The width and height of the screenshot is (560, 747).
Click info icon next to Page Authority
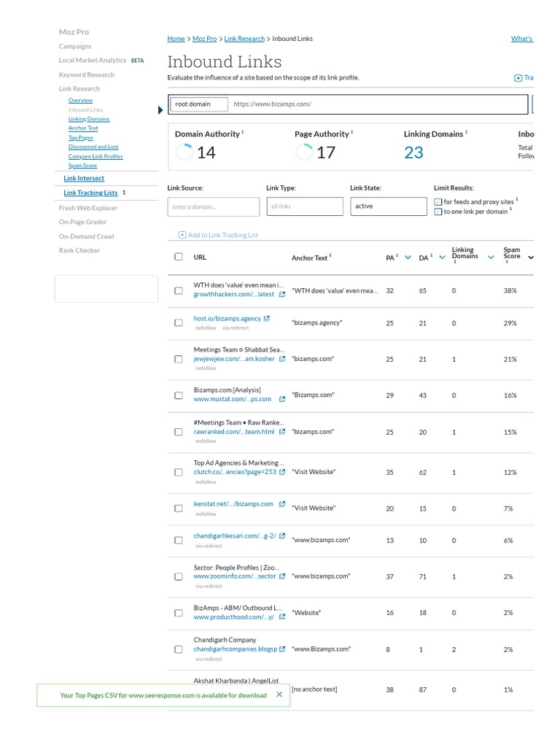(352, 131)
